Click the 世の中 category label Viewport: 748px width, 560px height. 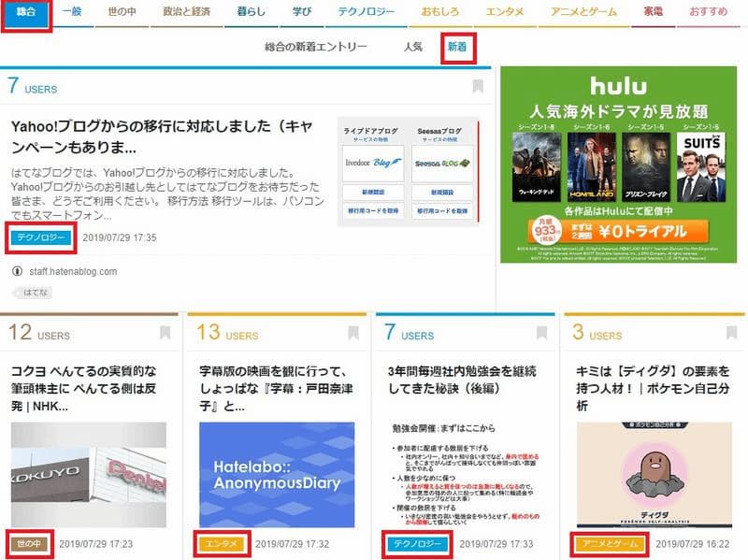tap(29, 544)
